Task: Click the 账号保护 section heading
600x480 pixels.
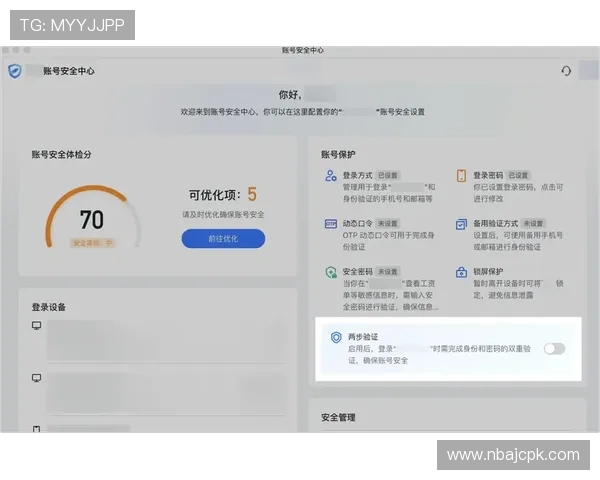Action: click(x=338, y=155)
